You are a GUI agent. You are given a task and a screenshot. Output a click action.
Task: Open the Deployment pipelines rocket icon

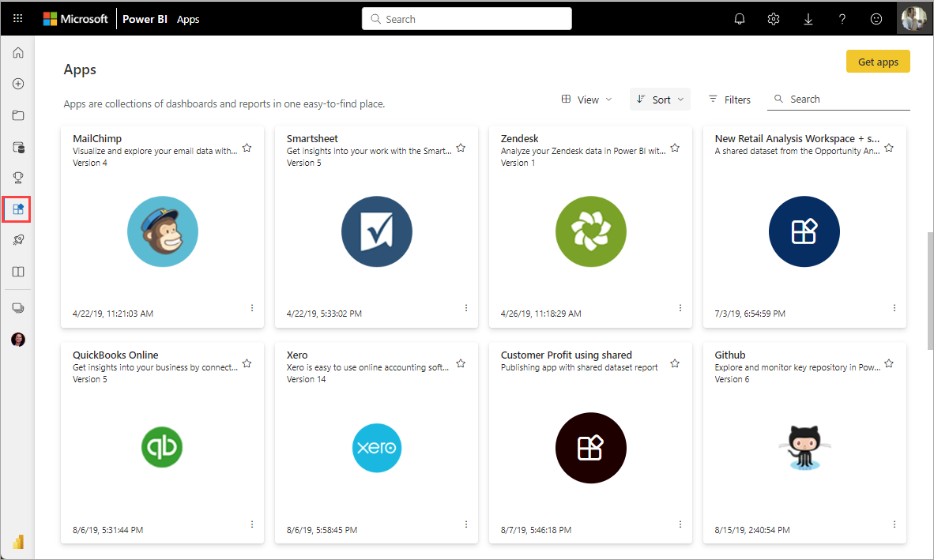point(17,240)
